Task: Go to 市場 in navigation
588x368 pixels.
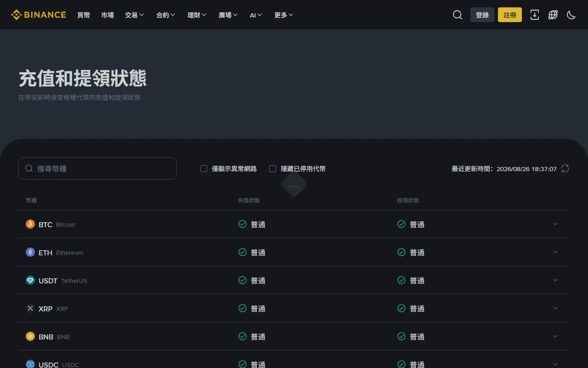Action: (107, 15)
